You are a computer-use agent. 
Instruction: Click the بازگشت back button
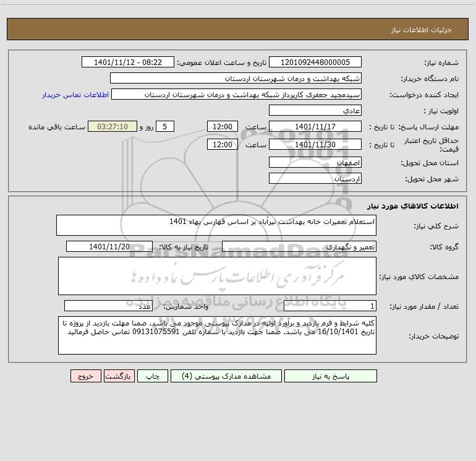pos(119,376)
